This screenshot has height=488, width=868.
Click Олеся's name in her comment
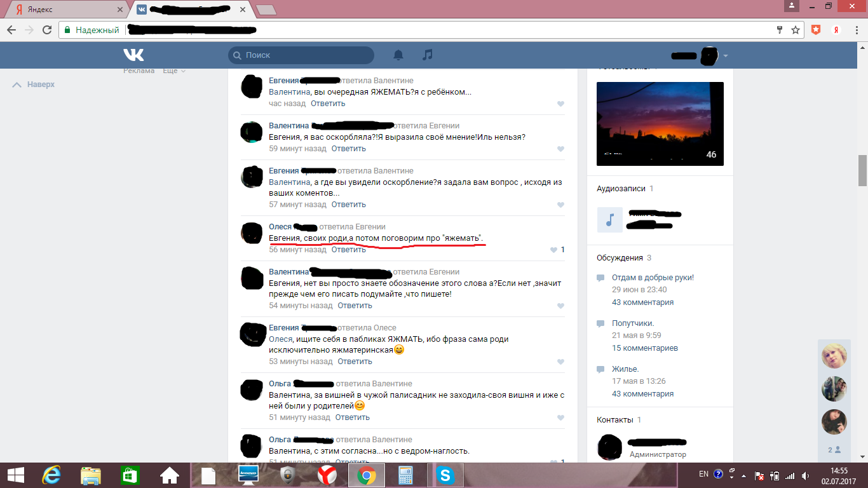click(280, 227)
